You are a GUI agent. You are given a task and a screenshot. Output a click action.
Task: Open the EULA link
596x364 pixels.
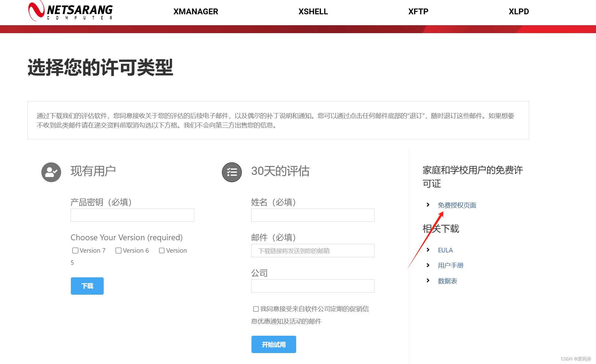tap(445, 250)
